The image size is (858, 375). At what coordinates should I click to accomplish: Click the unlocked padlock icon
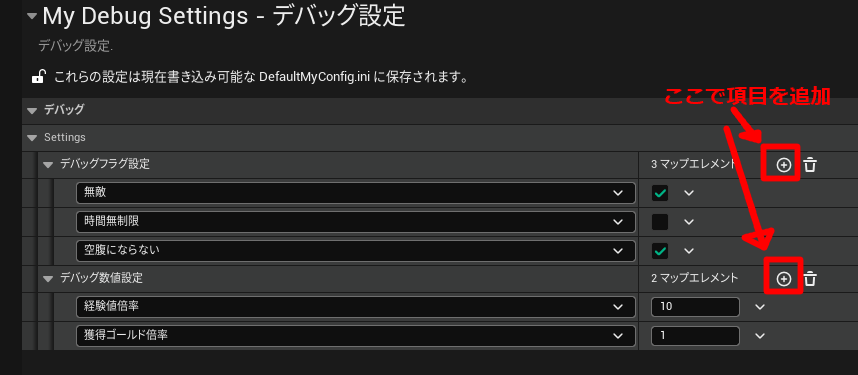click(38, 76)
